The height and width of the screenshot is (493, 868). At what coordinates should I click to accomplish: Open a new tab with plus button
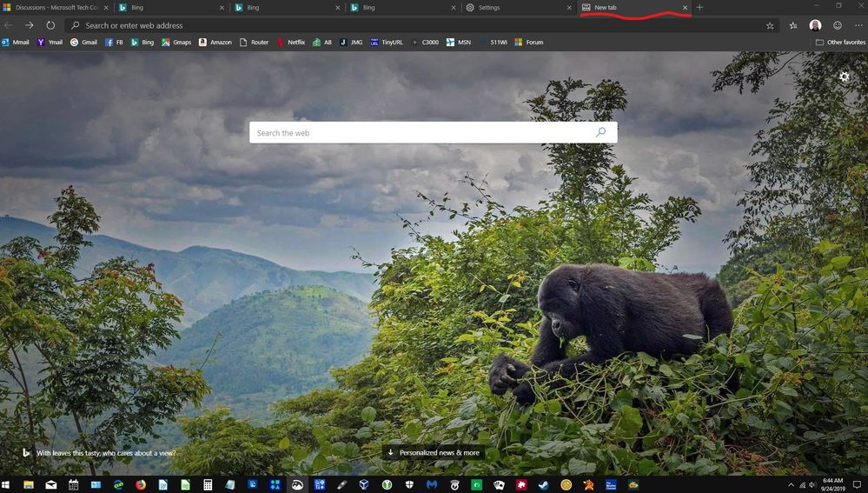click(x=699, y=7)
